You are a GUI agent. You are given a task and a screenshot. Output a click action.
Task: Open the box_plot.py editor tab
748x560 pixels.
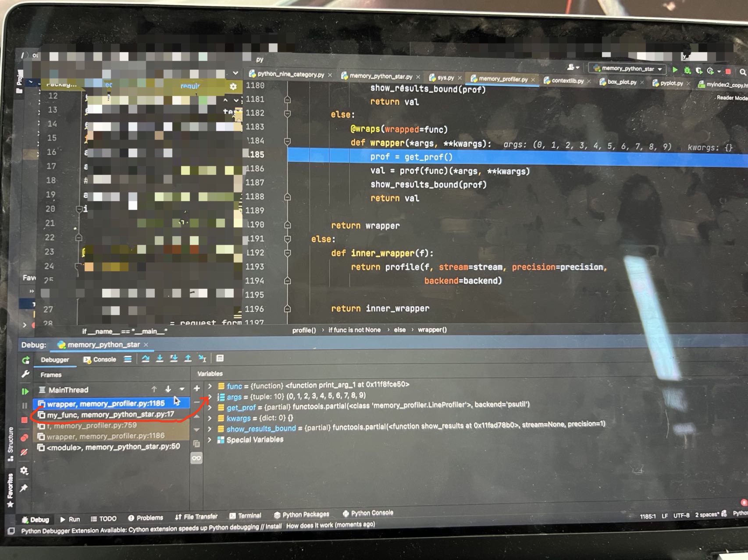click(622, 82)
